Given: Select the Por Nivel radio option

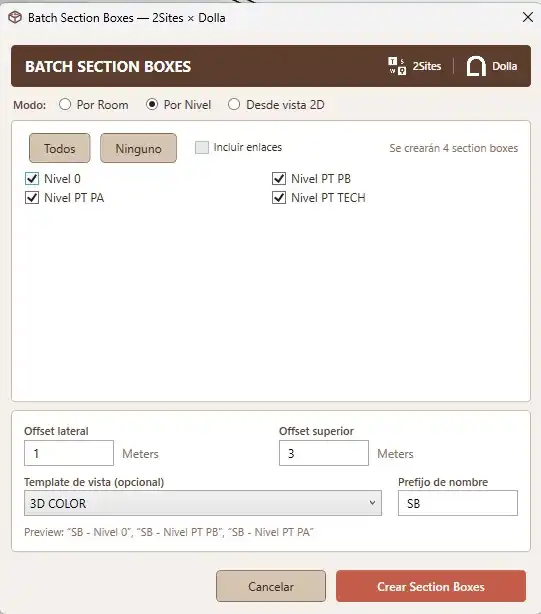Looking at the screenshot, I should pyautogui.click(x=152, y=105).
